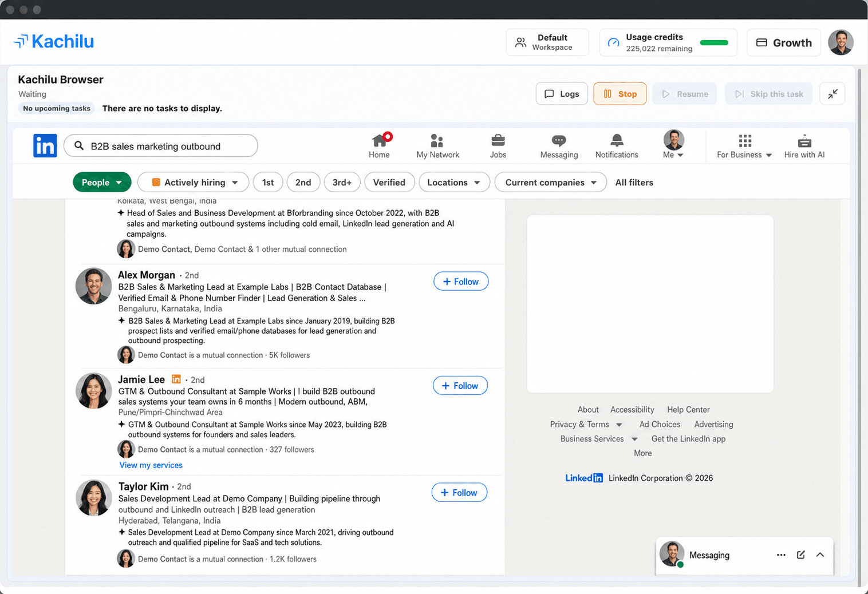This screenshot has width=868, height=594.
Task: Click the green usage credits progress bar
Action: 714,42
